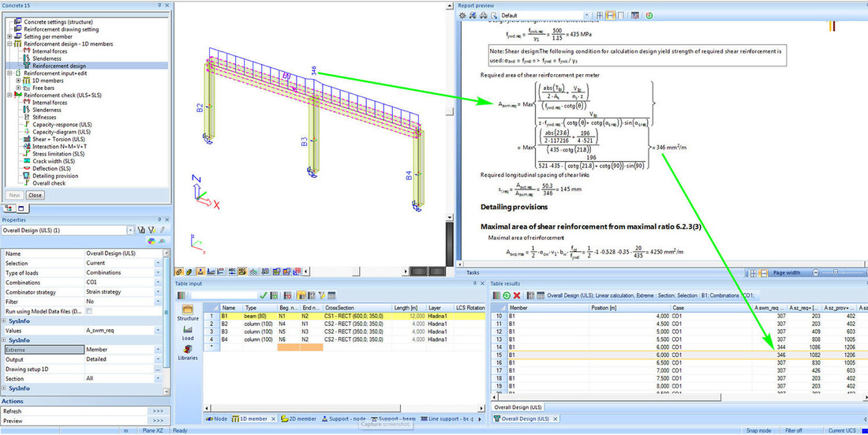Click filter funnel icon in Table input toolbar
The width and height of the screenshot is (868, 435).
tap(322, 295)
